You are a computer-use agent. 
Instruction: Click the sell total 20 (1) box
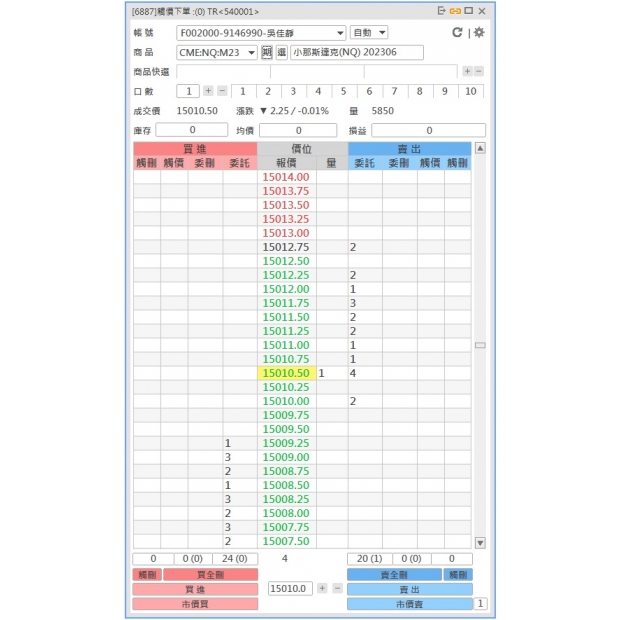(370, 558)
